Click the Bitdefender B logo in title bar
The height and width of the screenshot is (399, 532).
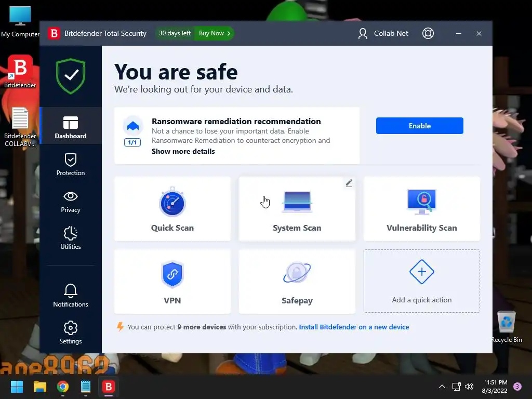click(x=54, y=33)
